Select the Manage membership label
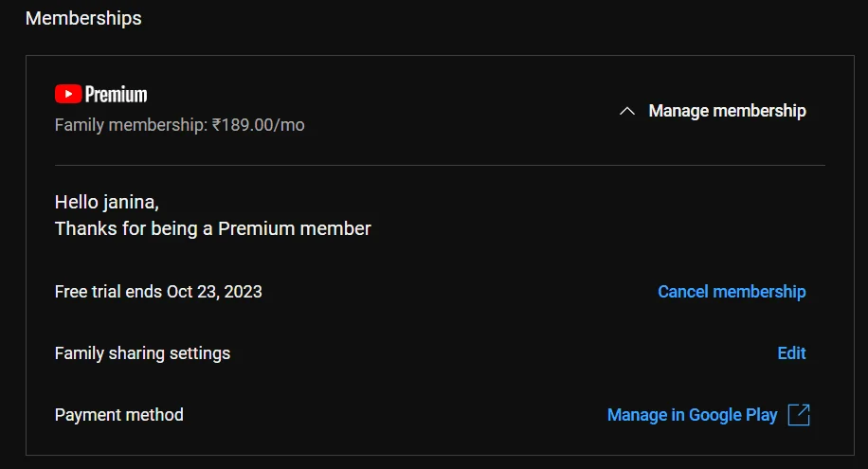The height and width of the screenshot is (469, 868). (x=727, y=111)
